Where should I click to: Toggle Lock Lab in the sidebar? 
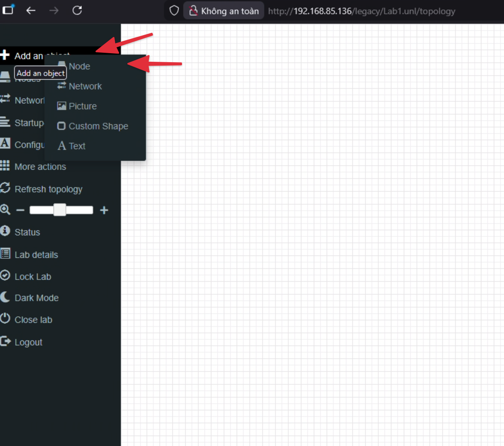(33, 277)
